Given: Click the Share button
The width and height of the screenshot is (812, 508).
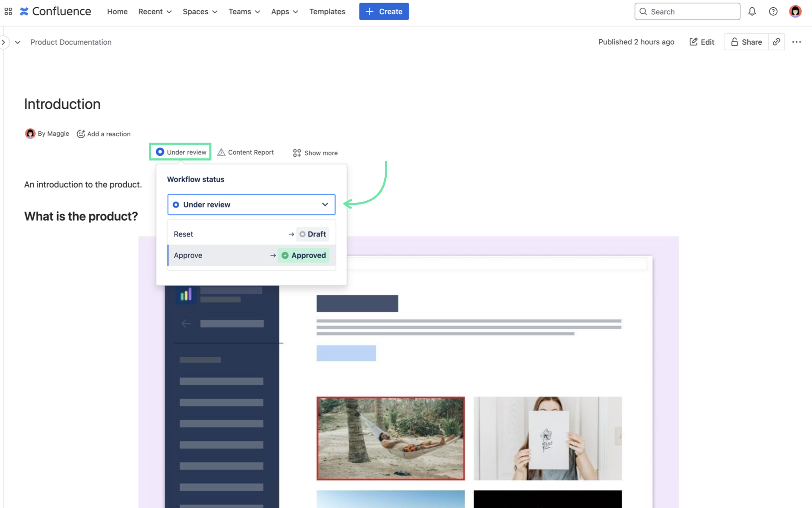Looking at the screenshot, I should point(746,42).
